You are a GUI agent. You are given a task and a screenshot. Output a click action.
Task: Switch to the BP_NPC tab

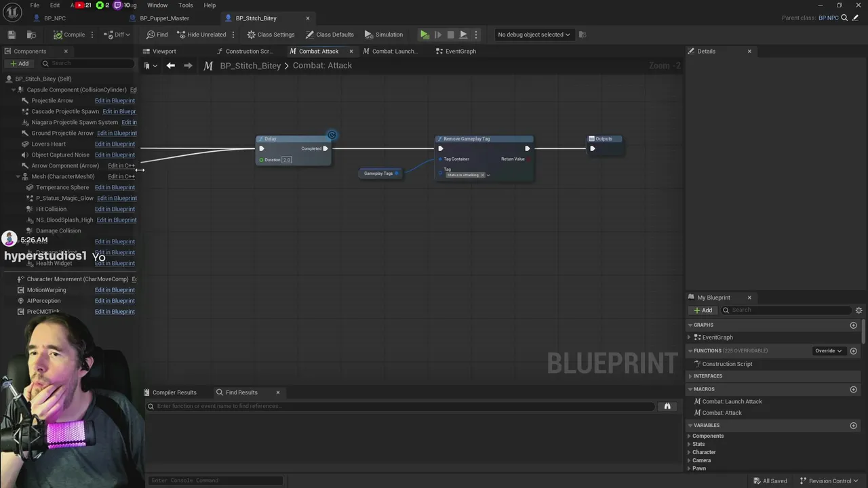tap(54, 18)
